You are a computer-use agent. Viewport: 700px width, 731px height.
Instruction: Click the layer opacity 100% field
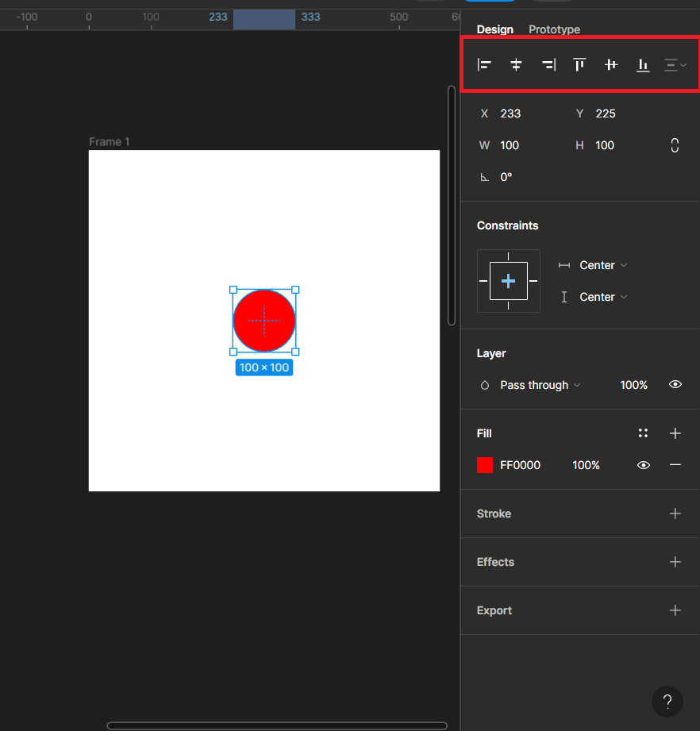pos(633,385)
